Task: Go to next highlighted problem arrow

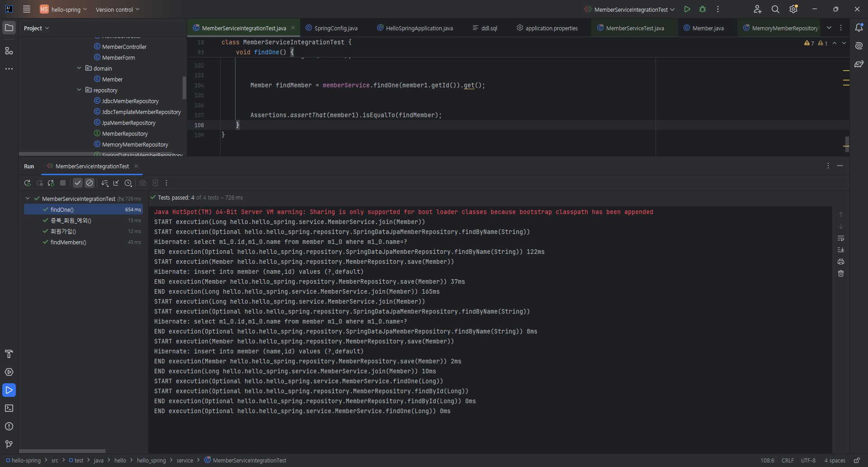Action: coord(844,43)
